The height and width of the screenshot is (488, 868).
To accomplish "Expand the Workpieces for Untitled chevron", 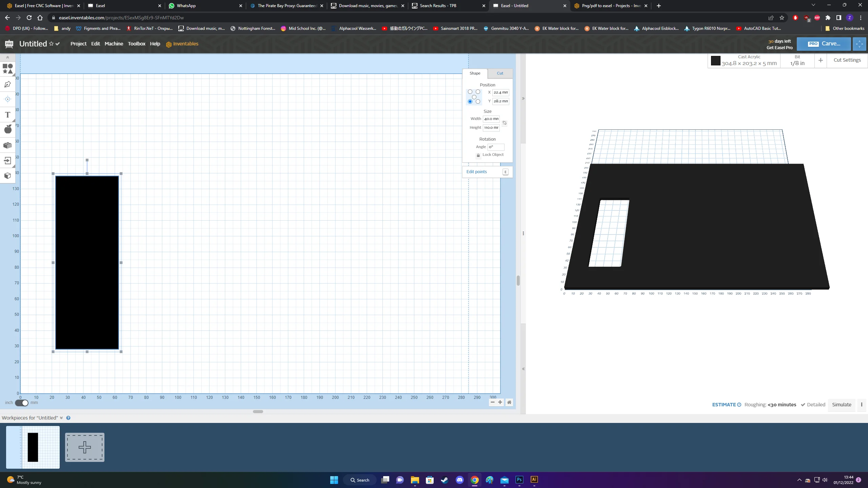I will coord(61,418).
